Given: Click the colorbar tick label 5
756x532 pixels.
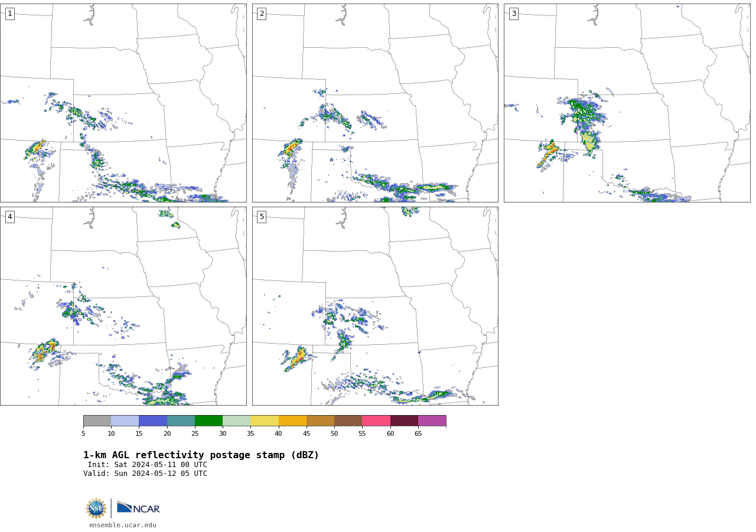Looking at the screenshot, I should (83, 433).
